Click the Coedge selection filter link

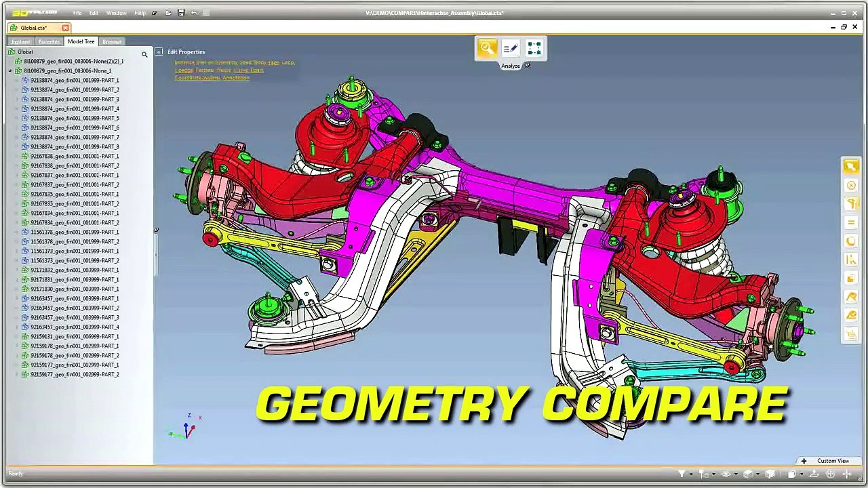coord(184,70)
